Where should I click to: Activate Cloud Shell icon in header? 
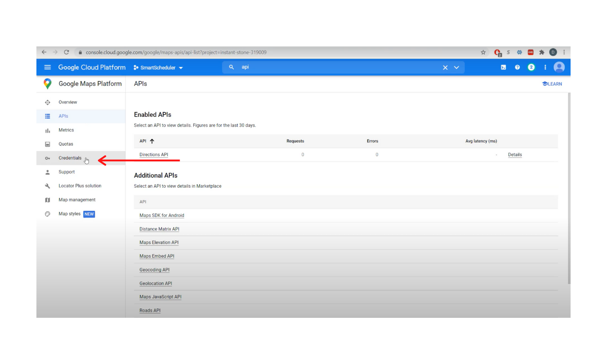[x=503, y=68]
